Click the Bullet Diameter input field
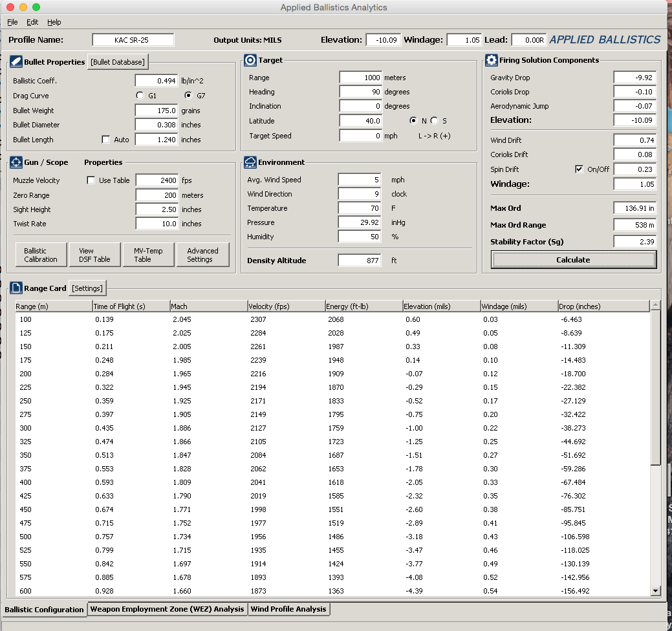This screenshot has width=672, height=631. coord(156,125)
